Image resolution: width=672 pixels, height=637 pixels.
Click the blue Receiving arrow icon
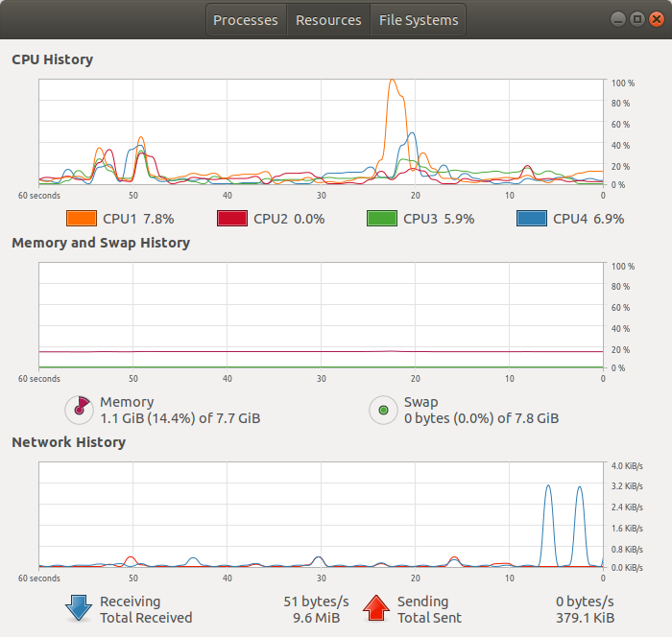[79, 608]
